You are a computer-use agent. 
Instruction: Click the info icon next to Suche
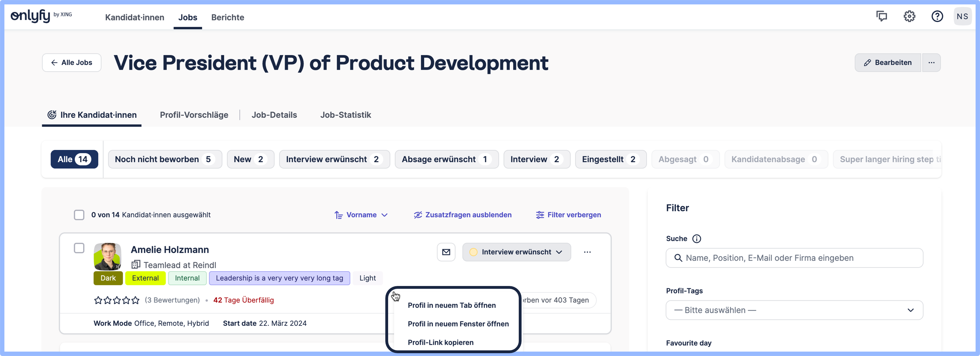[696, 238]
